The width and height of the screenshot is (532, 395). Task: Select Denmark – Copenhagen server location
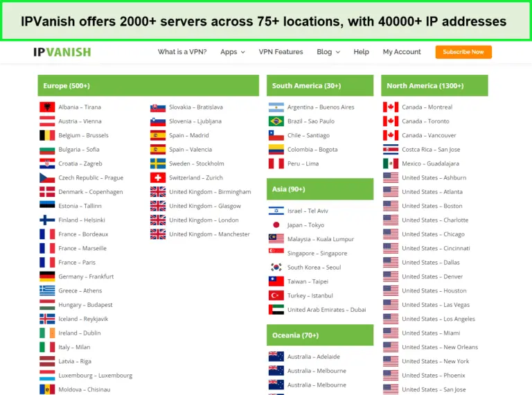(91, 192)
